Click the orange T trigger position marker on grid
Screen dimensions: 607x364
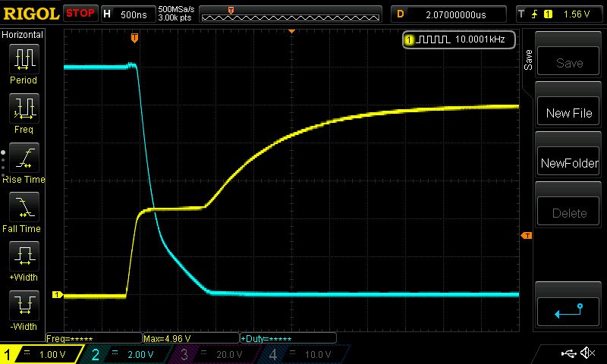tap(134, 38)
